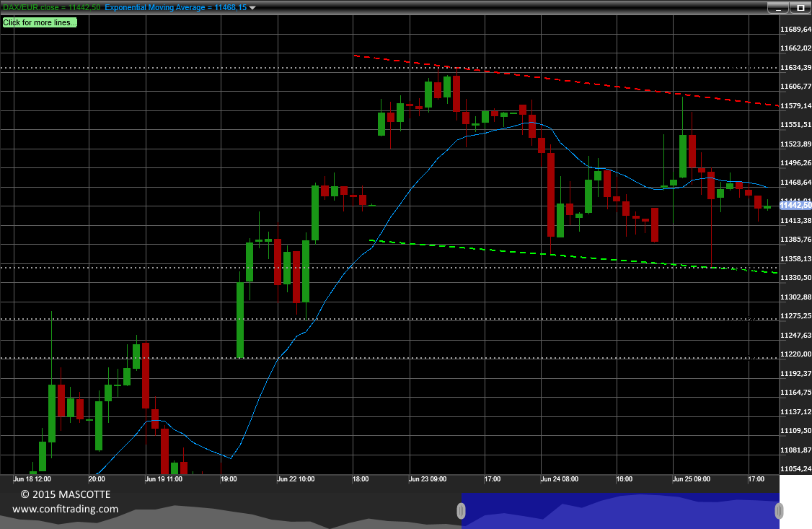Screen dimensions: 812x529
Task: Click the 11523,89 price axis label
Action: point(795,144)
